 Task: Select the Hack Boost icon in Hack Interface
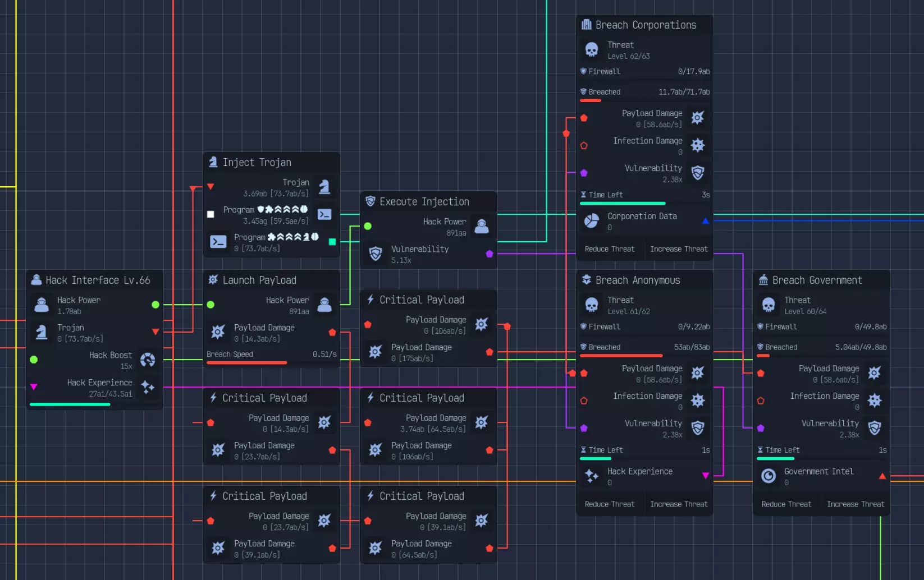point(148,360)
